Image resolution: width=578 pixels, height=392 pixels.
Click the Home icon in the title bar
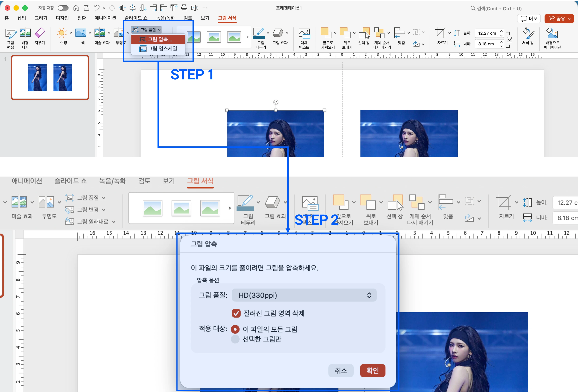pos(76,8)
